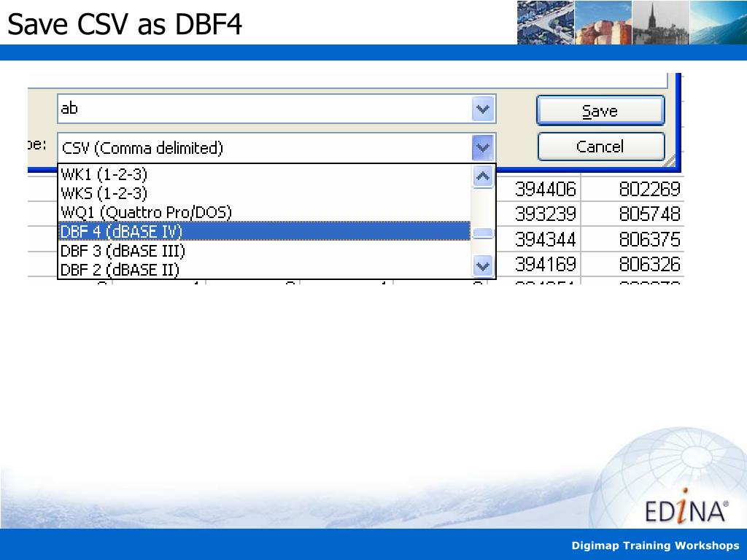Screen dimensions: 747x560
Task: Select cell with value 805748
Action: [633, 214]
